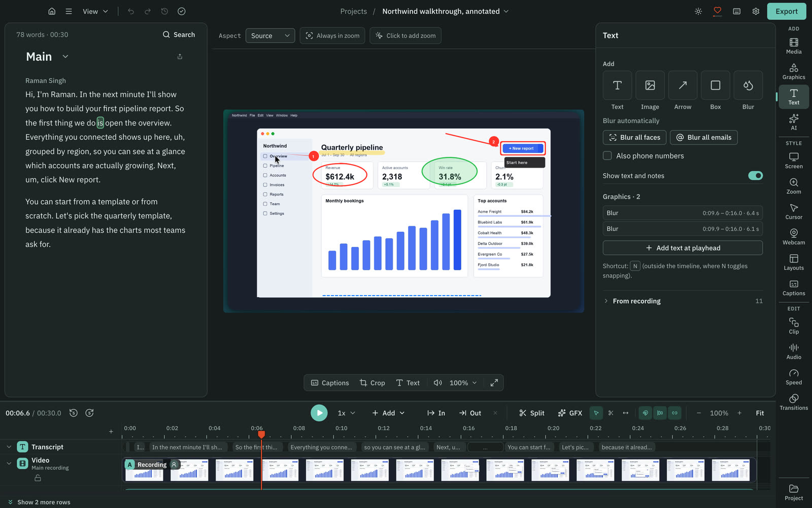
Task: Click the Export button
Action: (786, 11)
